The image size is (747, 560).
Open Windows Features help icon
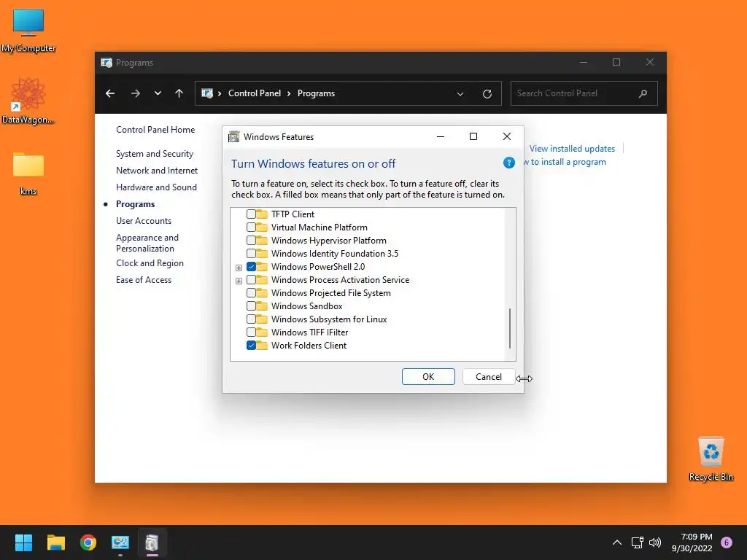pyautogui.click(x=508, y=163)
